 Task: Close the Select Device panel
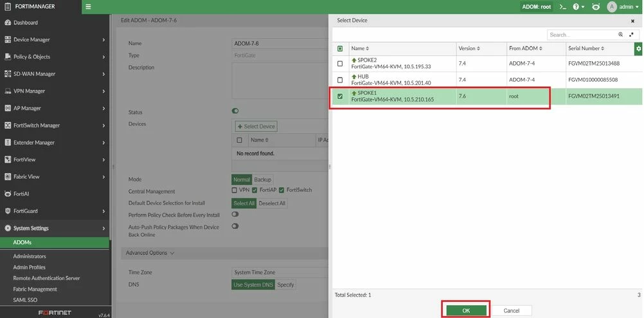tap(632, 21)
